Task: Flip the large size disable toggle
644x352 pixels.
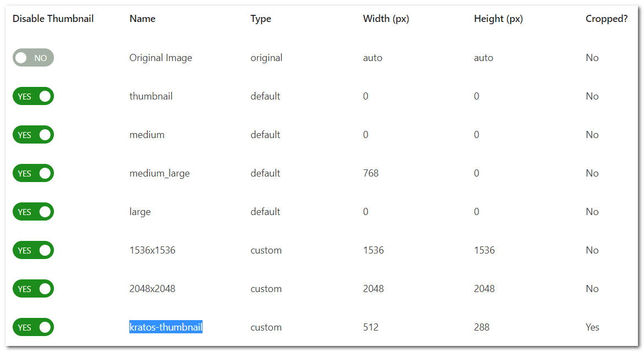Action: [33, 212]
